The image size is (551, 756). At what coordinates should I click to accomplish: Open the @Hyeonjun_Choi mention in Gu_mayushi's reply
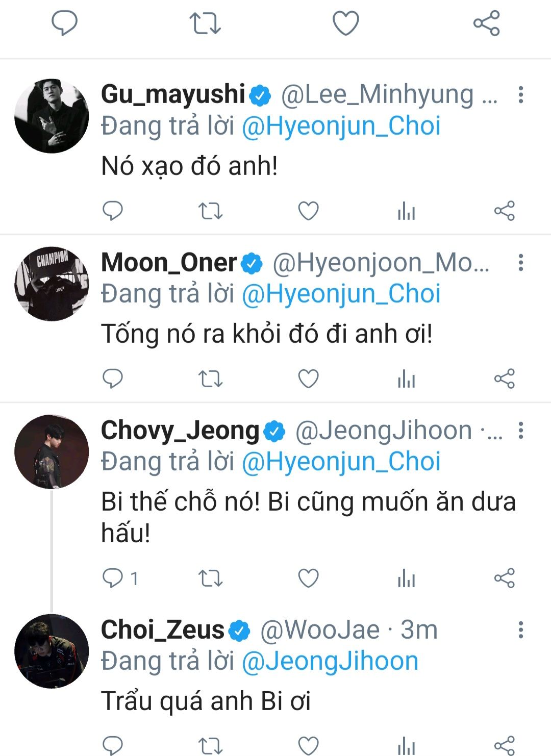[x=341, y=127]
